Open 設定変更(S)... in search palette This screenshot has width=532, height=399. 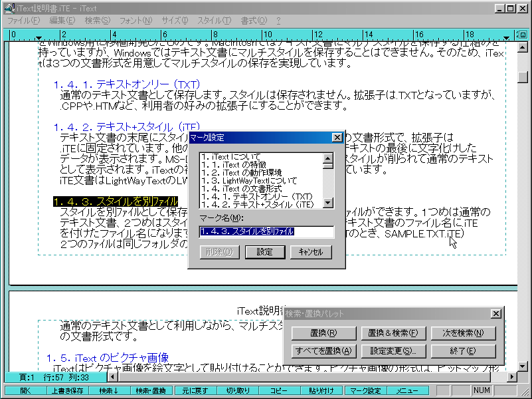coord(393,350)
